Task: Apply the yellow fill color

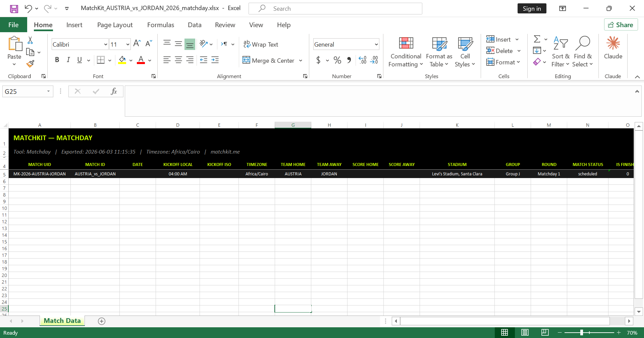Action: 122,60
